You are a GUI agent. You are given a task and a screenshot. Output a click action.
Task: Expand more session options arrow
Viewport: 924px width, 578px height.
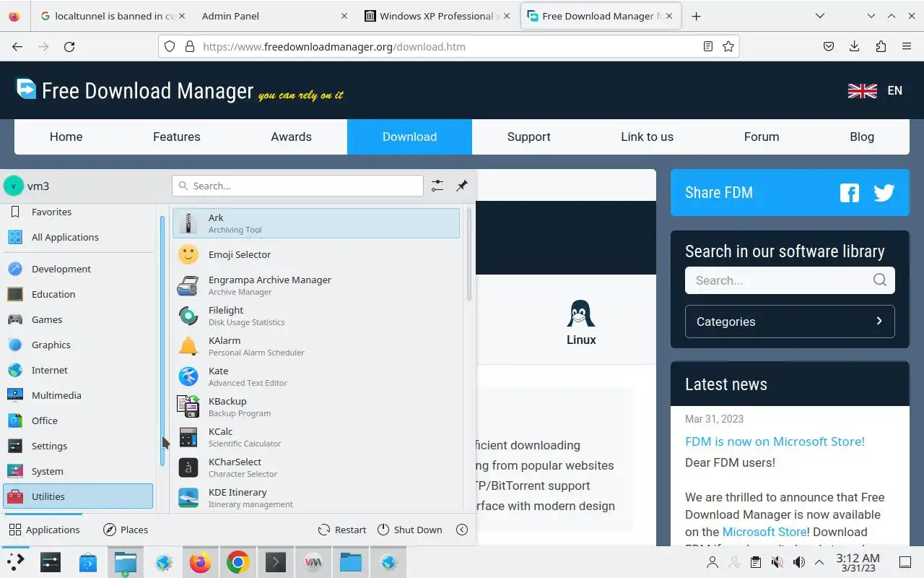[462, 530]
